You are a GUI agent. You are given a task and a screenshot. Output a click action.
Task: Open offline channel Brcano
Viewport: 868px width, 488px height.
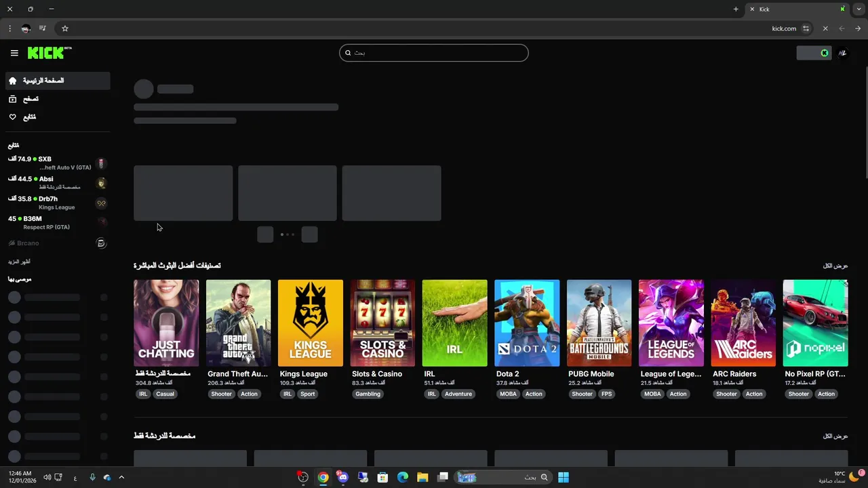click(58, 243)
